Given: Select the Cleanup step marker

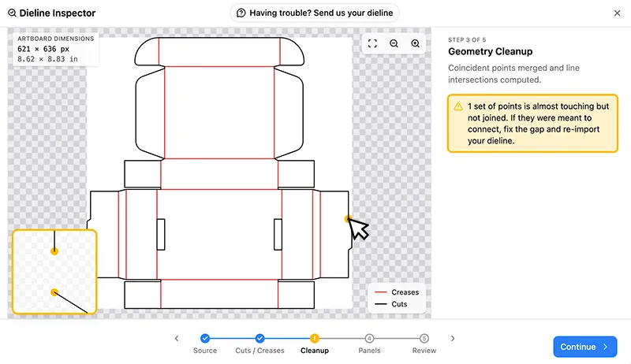Looking at the screenshot, I should click(x=315, y=338).
